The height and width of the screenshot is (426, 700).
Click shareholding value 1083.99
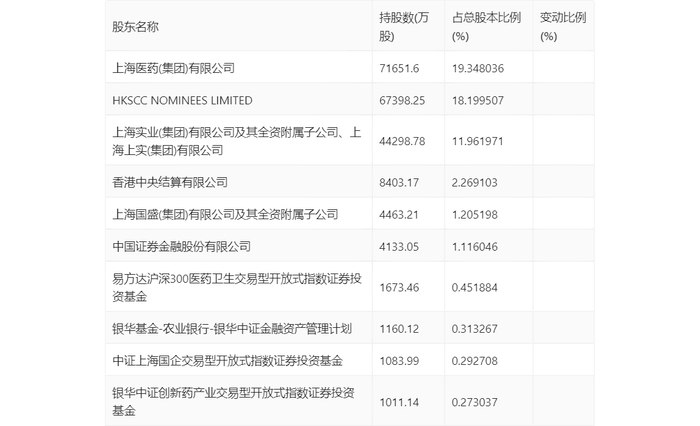pos(399,361)
